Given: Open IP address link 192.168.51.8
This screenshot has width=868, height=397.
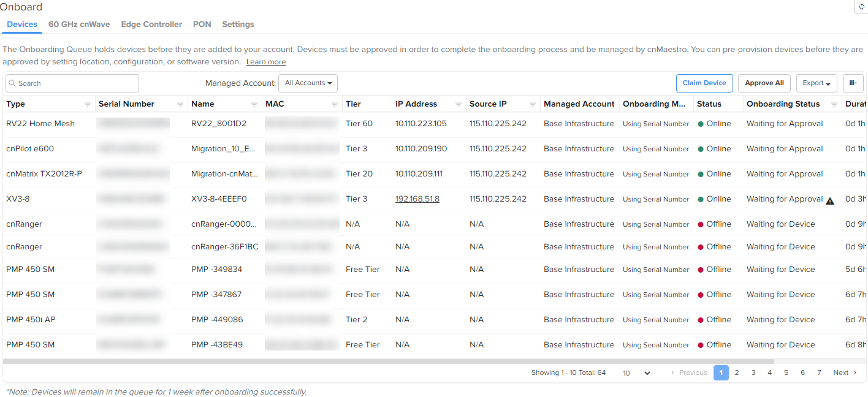Looking at the screenshot, I should [x=417, y=199].
